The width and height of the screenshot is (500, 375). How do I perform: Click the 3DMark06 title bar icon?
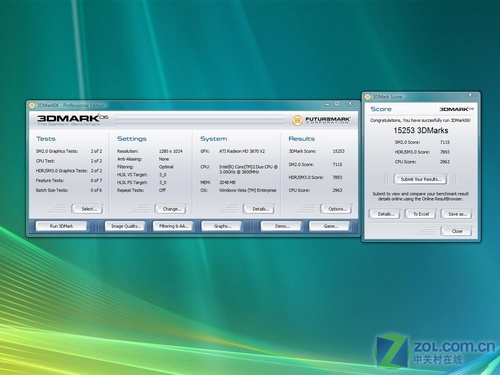[32, 105]
